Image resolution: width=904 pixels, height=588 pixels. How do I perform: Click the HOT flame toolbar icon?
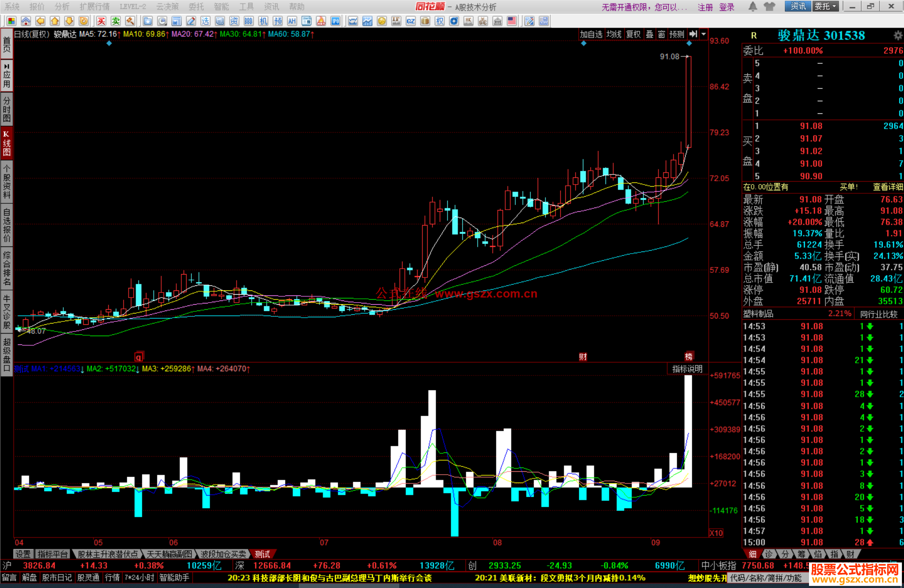tap(321, 21)
